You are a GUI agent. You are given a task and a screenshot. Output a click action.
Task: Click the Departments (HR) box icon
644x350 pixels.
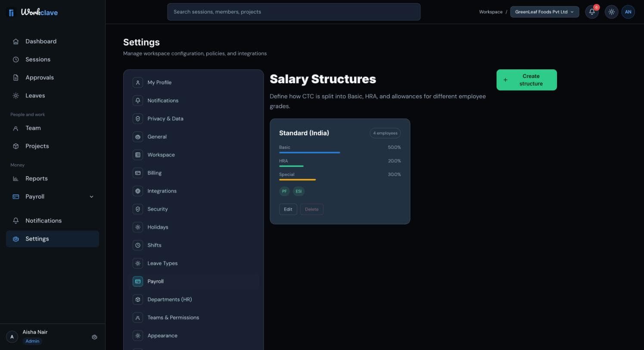138,300
